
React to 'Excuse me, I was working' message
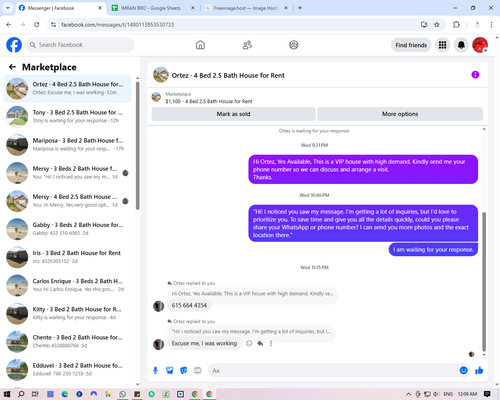click(x=249, y=343)
